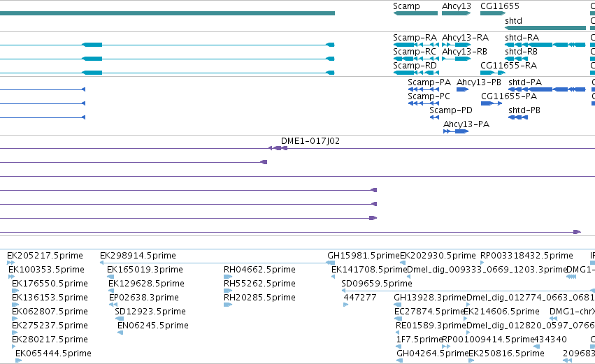
Task: Select EST EK205217.5prime
Action: pos(45,256)
